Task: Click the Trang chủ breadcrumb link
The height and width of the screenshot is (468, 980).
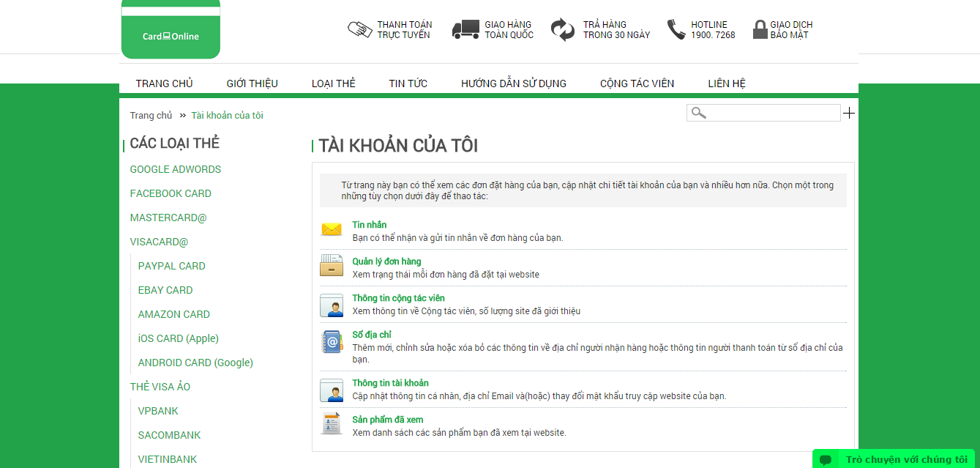Action: 152,116
